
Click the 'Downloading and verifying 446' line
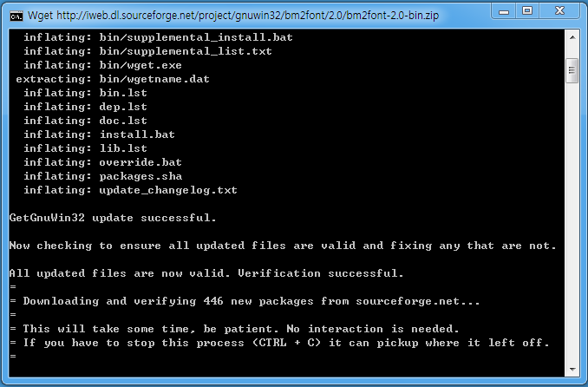pyautogui.click(x=245, y=301)
